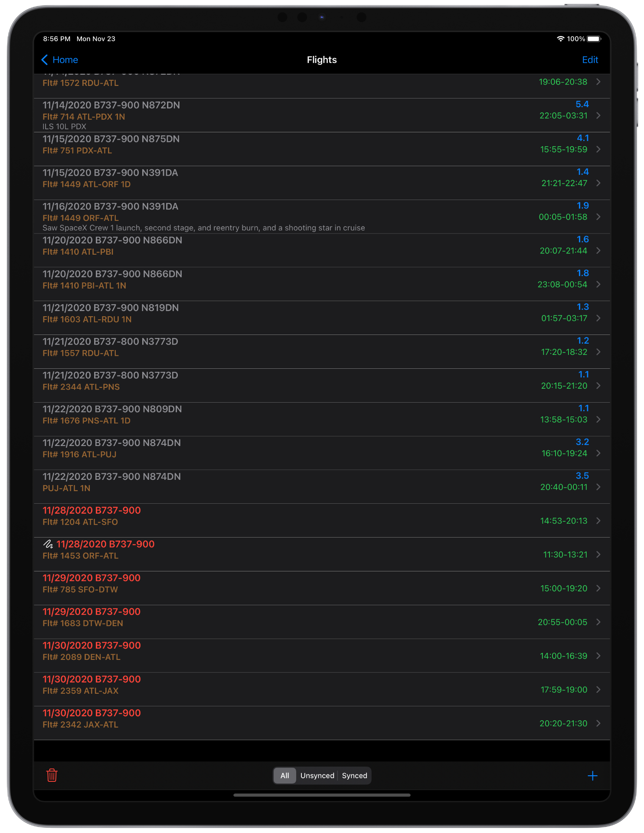Viewport: 644px width, 833px height.
Task: Add a new flight with plus icon
Action: [x=592, y=775]
